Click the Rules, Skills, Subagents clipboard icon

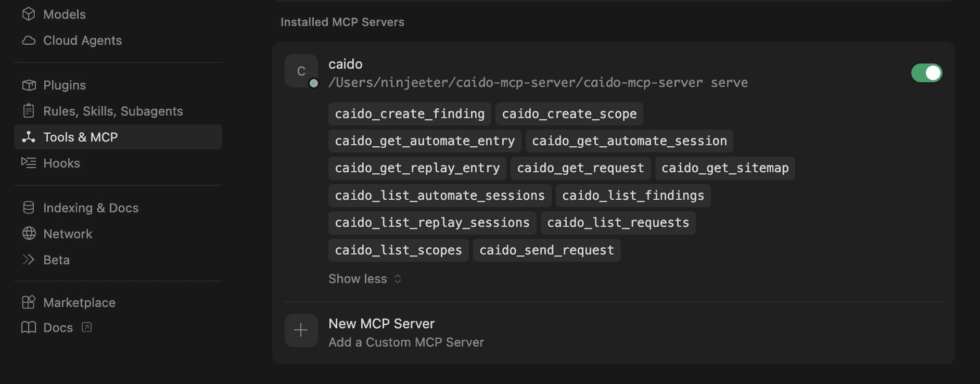[29, 111]
